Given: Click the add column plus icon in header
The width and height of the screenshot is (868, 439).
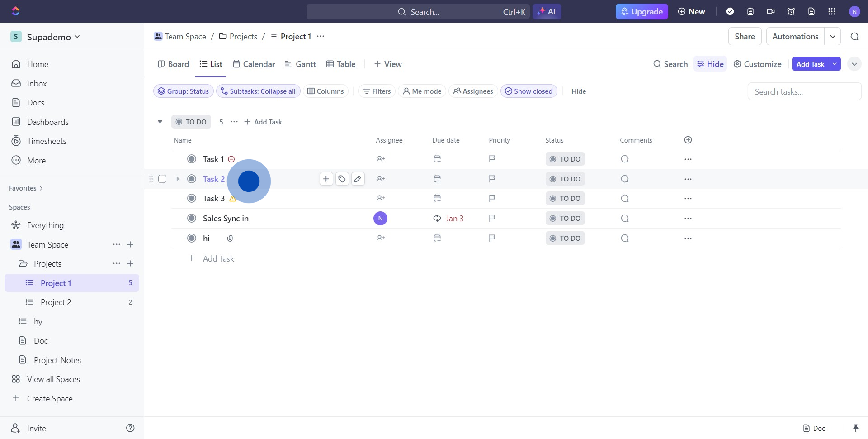Looking at the screenshot, I should (688, 140).
